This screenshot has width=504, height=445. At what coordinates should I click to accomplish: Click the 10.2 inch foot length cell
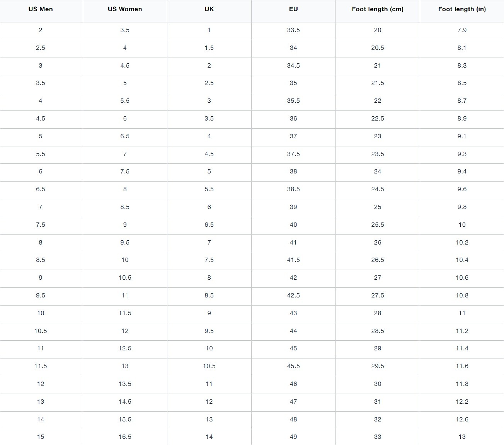pyautogui.click(x=462, y=243)
